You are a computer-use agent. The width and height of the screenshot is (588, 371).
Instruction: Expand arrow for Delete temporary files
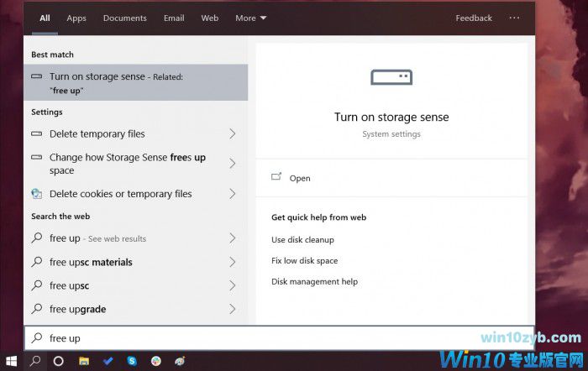click(233, 133)
